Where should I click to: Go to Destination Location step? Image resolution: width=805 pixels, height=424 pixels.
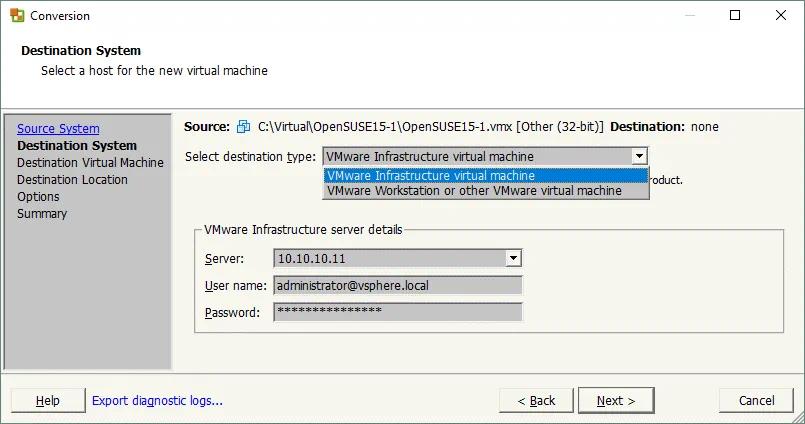[72, 180]
